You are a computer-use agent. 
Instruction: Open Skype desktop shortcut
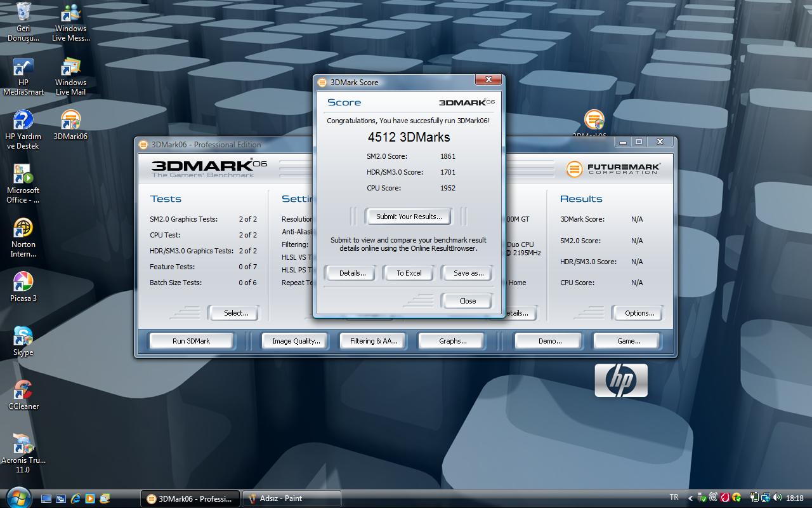coord(23,341)
